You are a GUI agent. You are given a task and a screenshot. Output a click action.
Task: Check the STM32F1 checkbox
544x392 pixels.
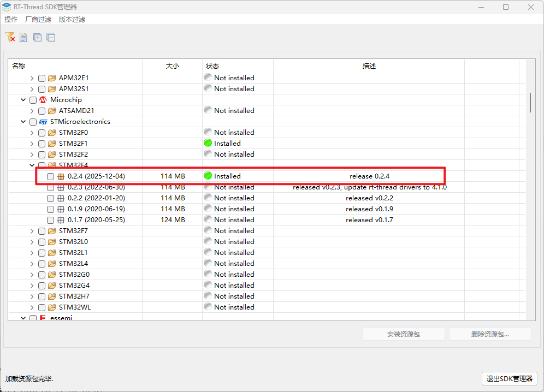click(x=42, y=144)
